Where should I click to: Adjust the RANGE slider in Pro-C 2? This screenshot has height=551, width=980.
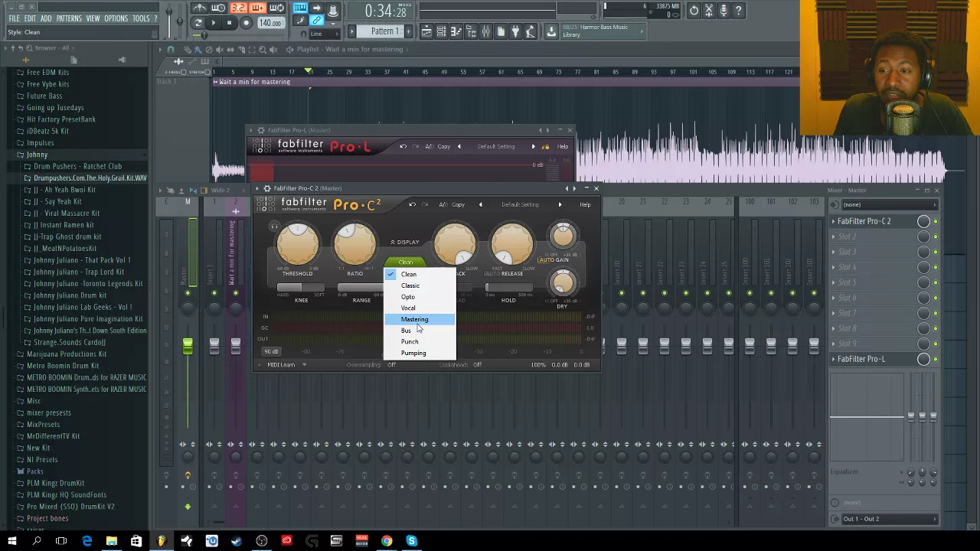361,288
